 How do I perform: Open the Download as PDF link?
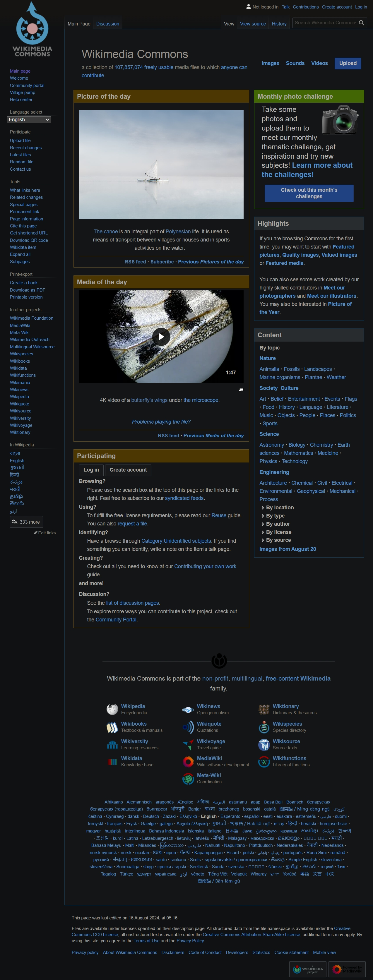point(28,290)
